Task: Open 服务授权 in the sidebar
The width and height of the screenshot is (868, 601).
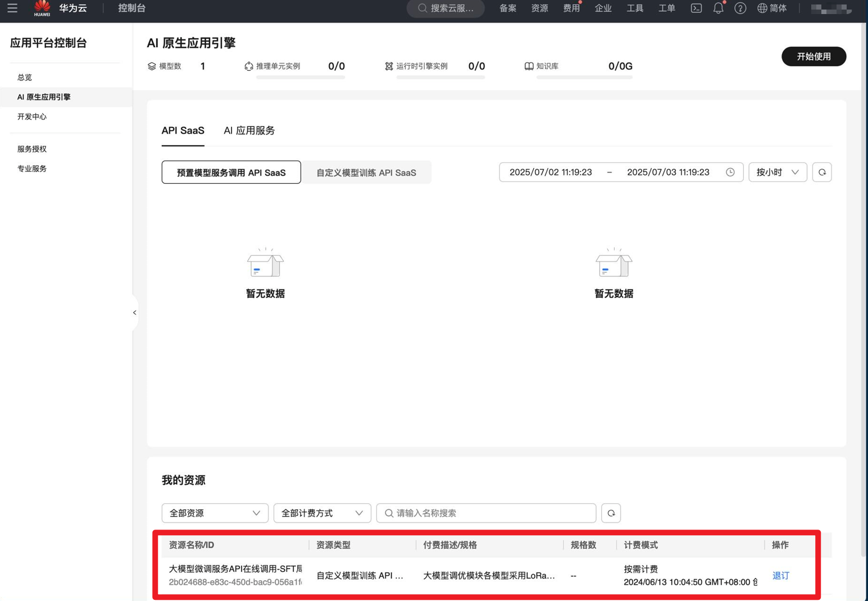Action: pyautogui.click(x=32, y=149)
